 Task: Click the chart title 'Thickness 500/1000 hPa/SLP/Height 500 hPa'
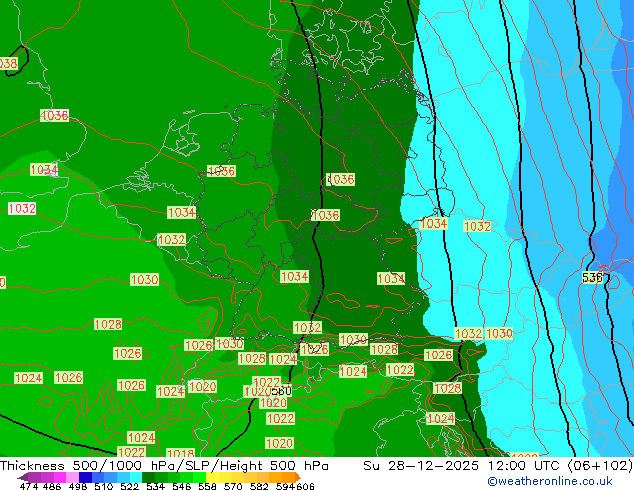(x=164, y=466)
